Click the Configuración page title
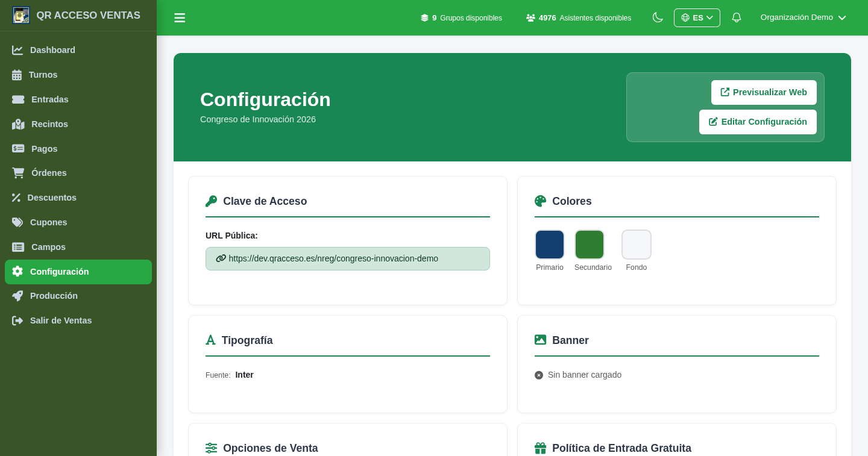Screen dimensions: 868x456 (265, 99)
